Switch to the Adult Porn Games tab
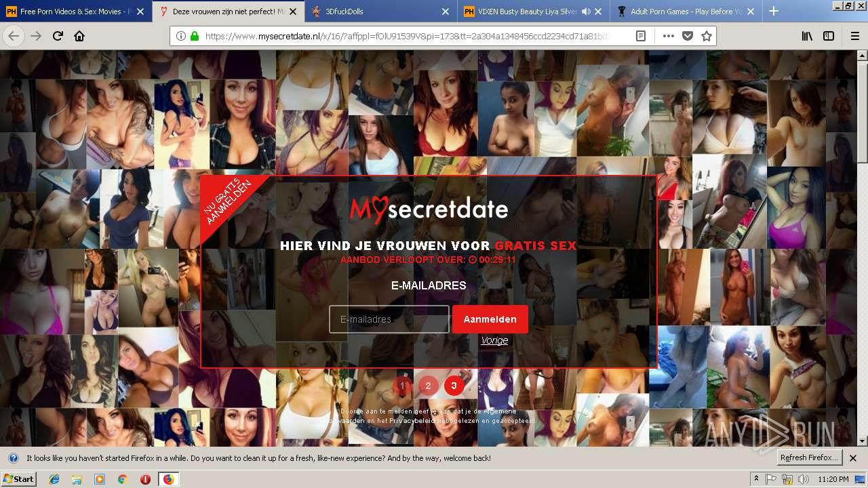Viewport: 868px width, 488px height. click(x=686, y=12)
